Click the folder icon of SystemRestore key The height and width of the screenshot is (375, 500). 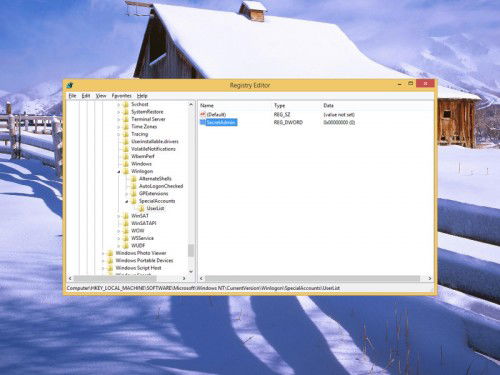[126, 112]
